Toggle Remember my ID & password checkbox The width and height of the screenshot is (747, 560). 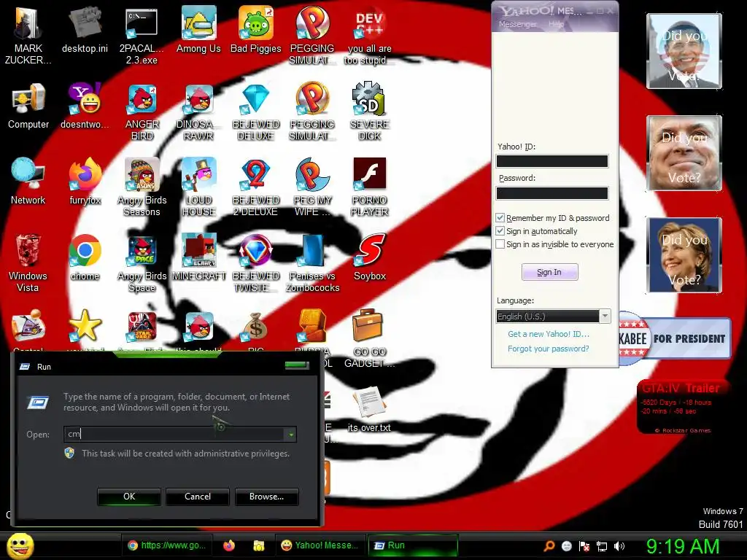(x=500, y=217)
